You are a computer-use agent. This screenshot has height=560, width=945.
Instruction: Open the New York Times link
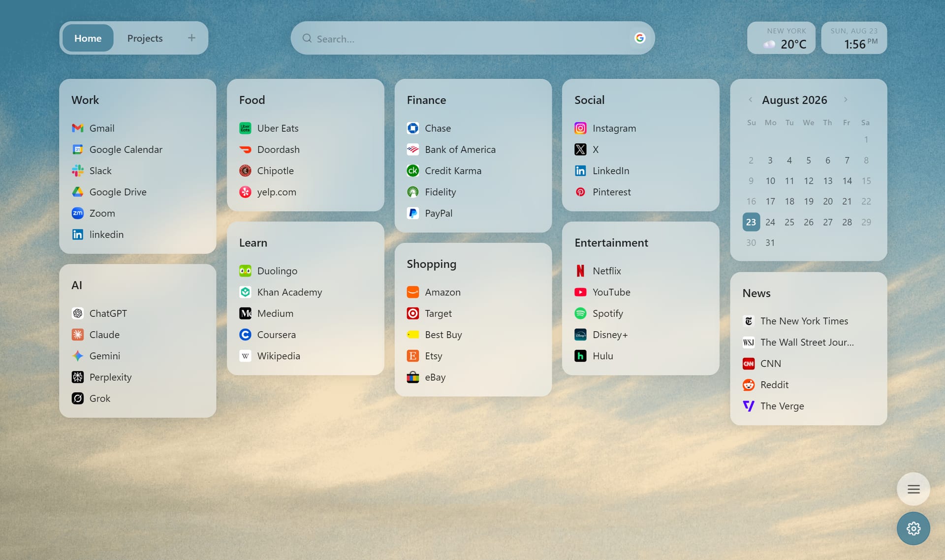point(795,321)
